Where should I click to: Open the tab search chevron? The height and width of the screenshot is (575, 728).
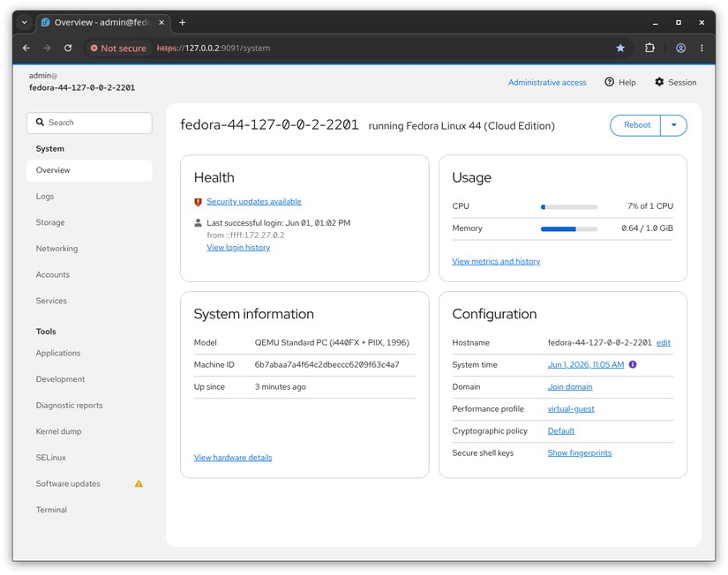[x=24, y=22]
